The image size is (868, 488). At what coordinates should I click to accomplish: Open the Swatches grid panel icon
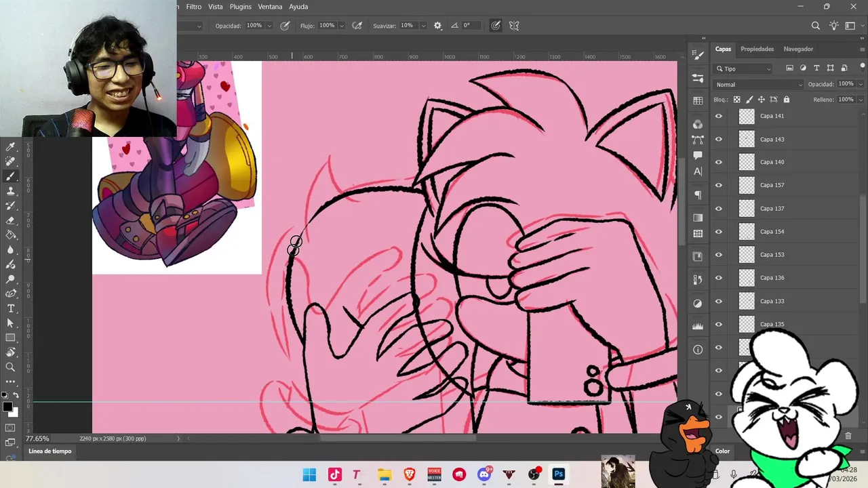click(x=698, y=101)
